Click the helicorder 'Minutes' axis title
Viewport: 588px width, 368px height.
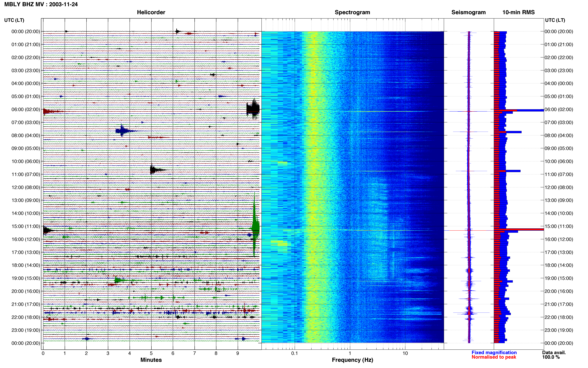point(151,360)
